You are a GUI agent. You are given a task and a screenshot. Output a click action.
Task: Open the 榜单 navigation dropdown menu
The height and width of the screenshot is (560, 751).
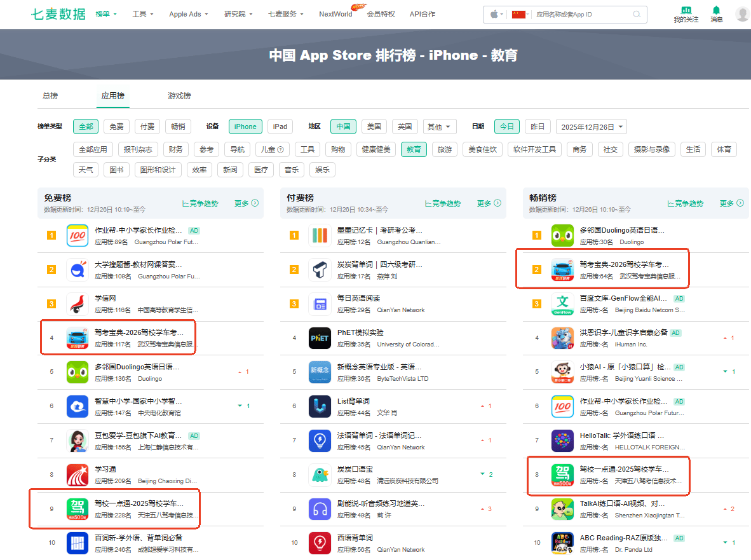tap(105, 14)
